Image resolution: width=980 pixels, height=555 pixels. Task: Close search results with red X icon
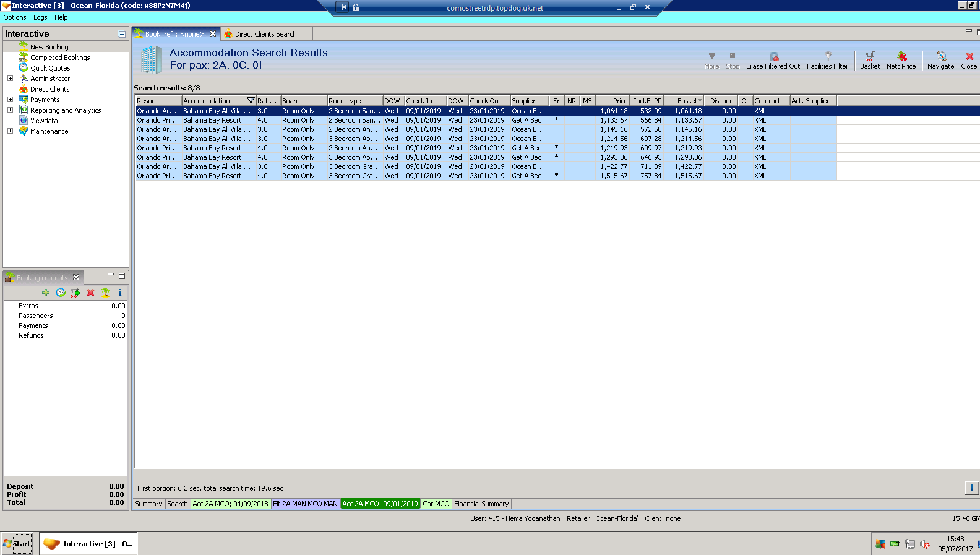click(x=969, y=56)
